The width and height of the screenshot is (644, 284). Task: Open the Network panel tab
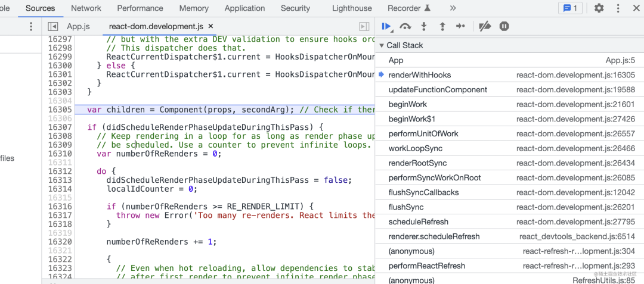86,8
